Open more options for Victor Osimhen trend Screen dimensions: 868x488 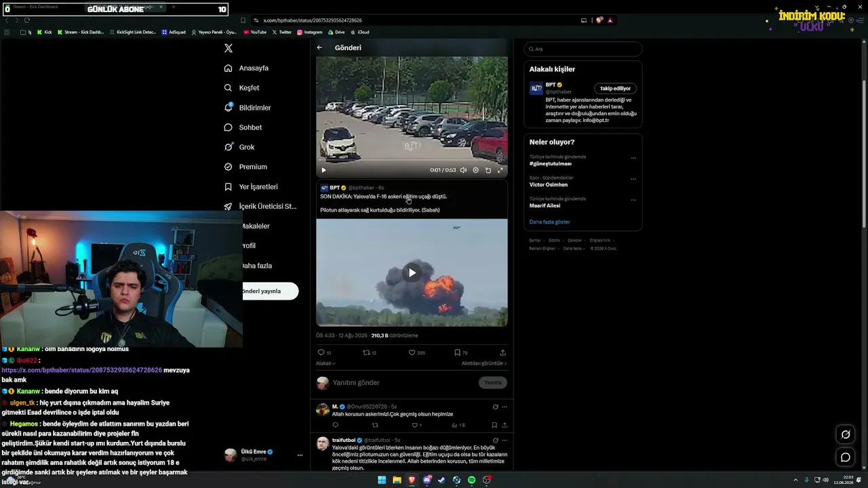[x=633, y=179]
